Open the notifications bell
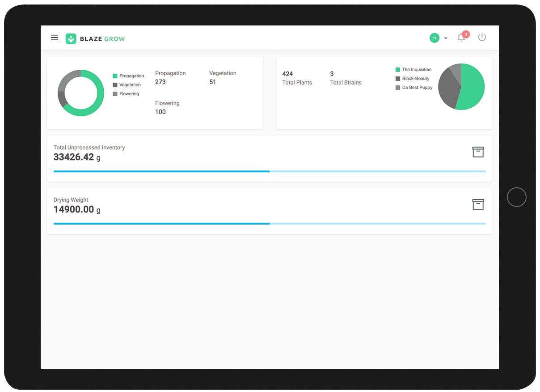Viewport: 540px width, 392px height. (461, 38)
